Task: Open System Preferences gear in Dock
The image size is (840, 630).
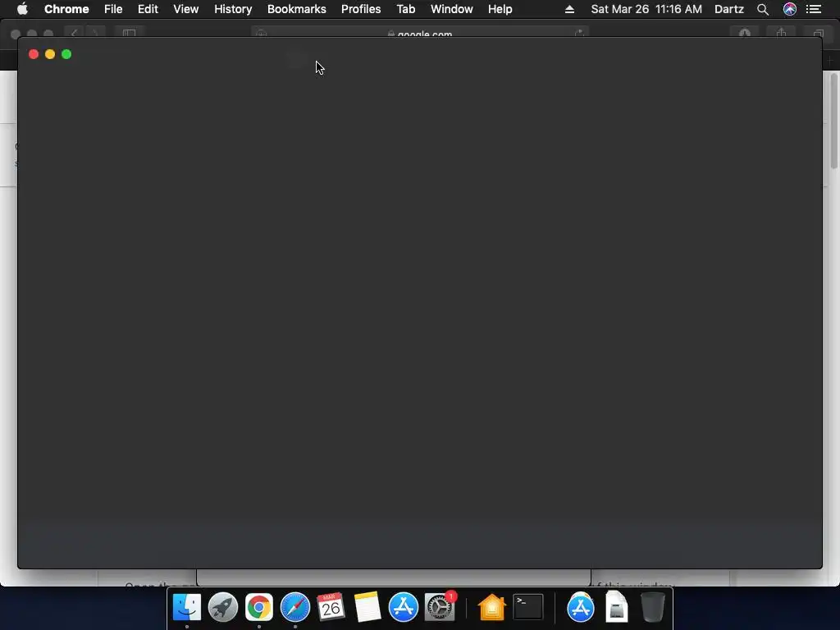Action: (x=440, y=606)
